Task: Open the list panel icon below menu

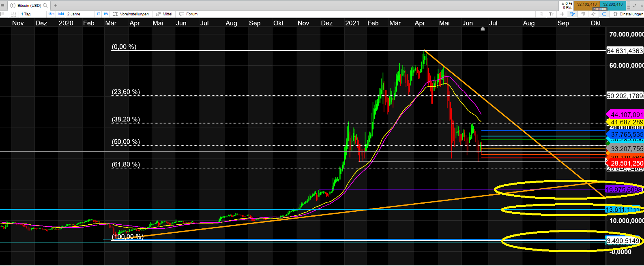Action: point(3,14)
